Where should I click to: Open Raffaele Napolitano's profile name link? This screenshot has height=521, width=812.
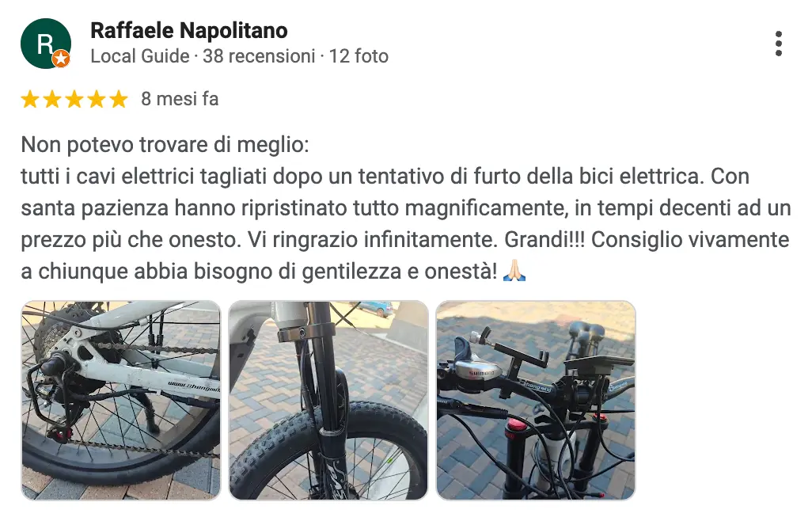(x=189, y=31)
